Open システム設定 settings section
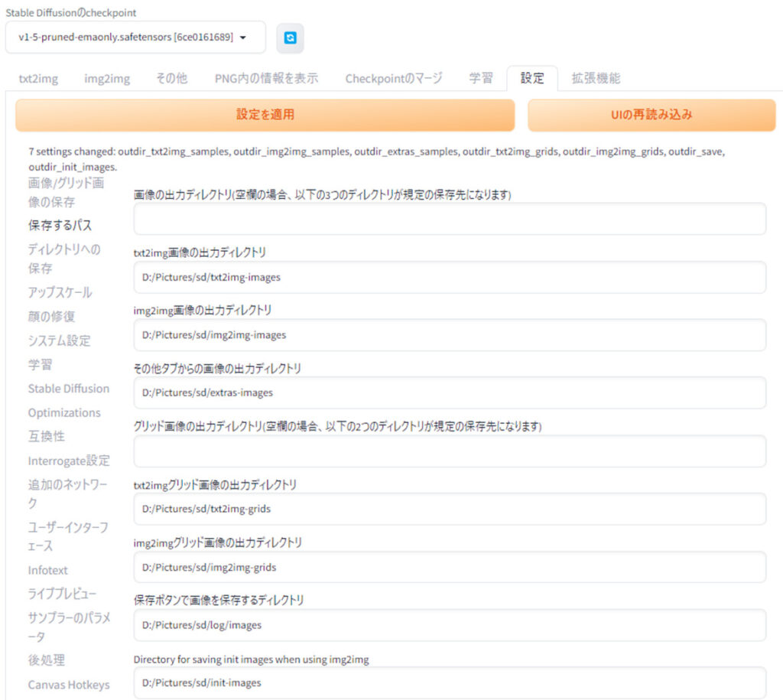The image size is (783, 700). pos(59,340)
